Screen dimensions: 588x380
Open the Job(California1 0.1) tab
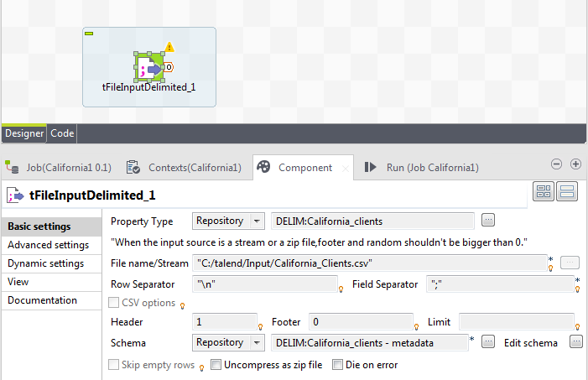point(69,168)
